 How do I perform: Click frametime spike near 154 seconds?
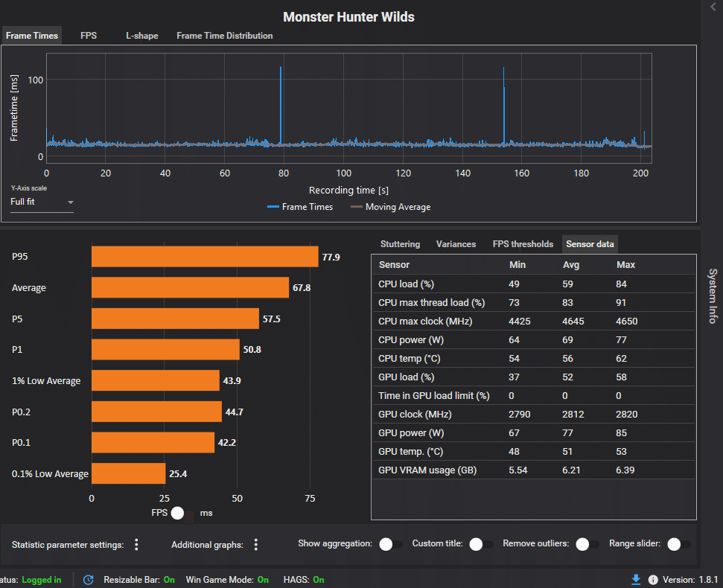504,106
